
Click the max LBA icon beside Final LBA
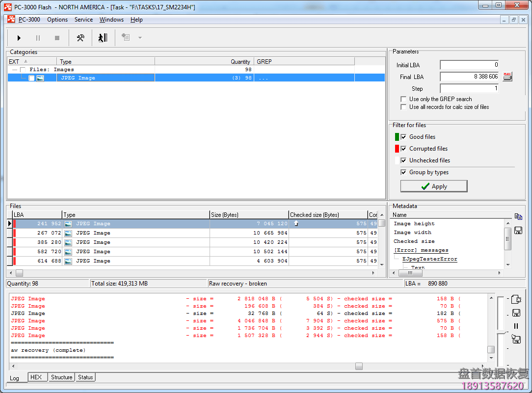pyautogui.click(x=507, y=77)
